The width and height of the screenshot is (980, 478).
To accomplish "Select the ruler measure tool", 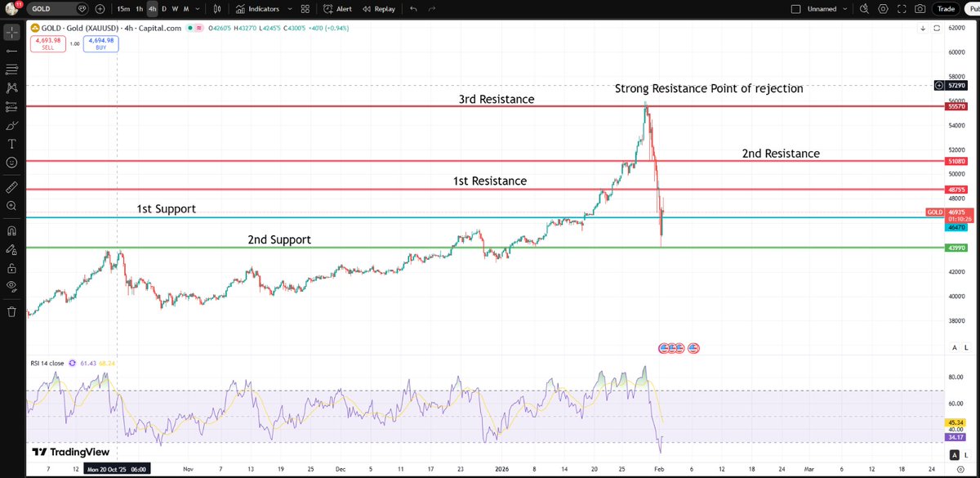I will point(11,187).
